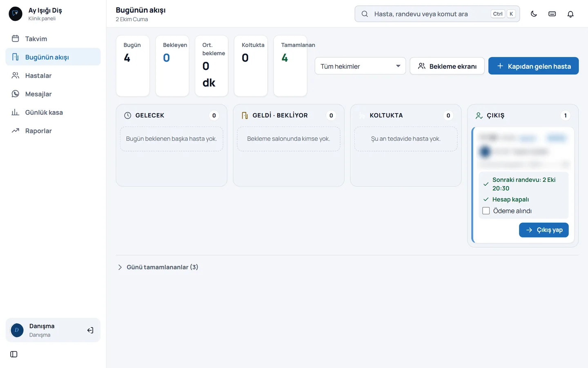
Task: Toggle dark mode with the moon icon
Action: coord(534,14)
